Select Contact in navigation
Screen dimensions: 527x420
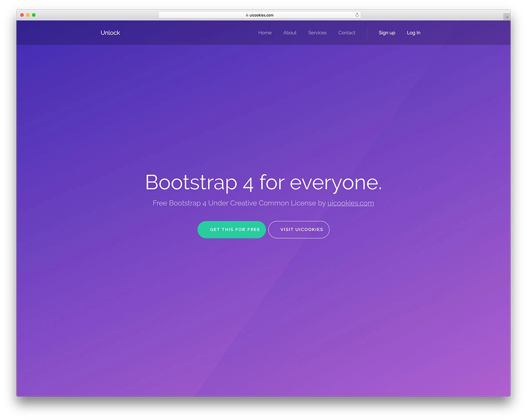(x=347, y=33)
